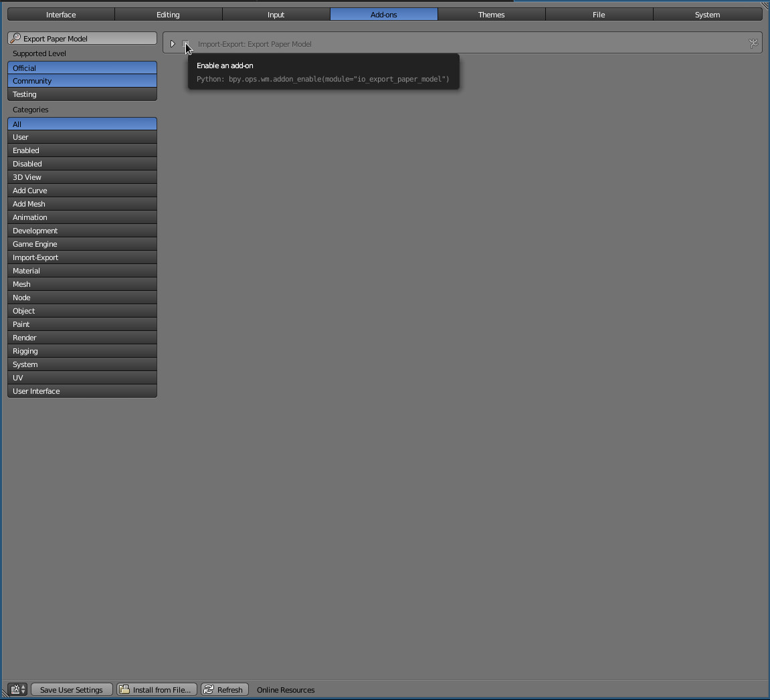770x700 pixels.
Task: Choose the Node category
Action: [x=82, y=298]
